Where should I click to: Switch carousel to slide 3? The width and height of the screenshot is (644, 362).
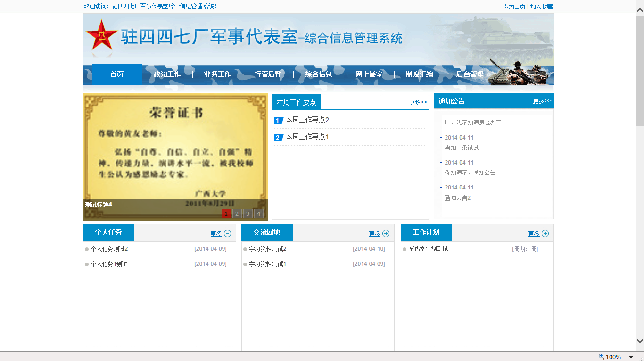tap(248, 214)
